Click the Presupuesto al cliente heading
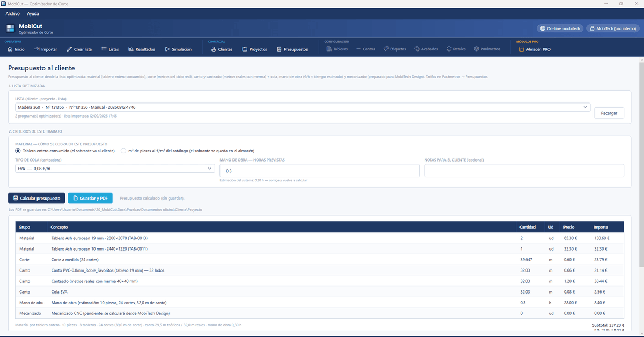The image size is (644, 337). [x=41, y=68]
